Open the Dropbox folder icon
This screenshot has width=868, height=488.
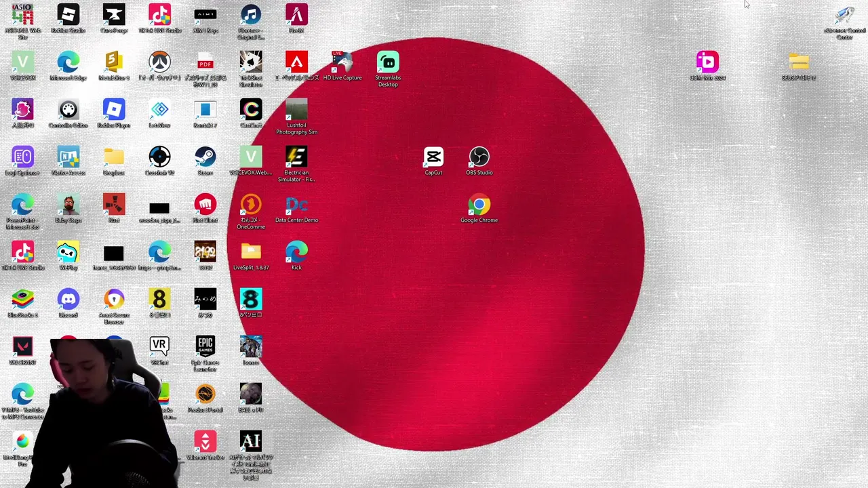click(114, 161)
